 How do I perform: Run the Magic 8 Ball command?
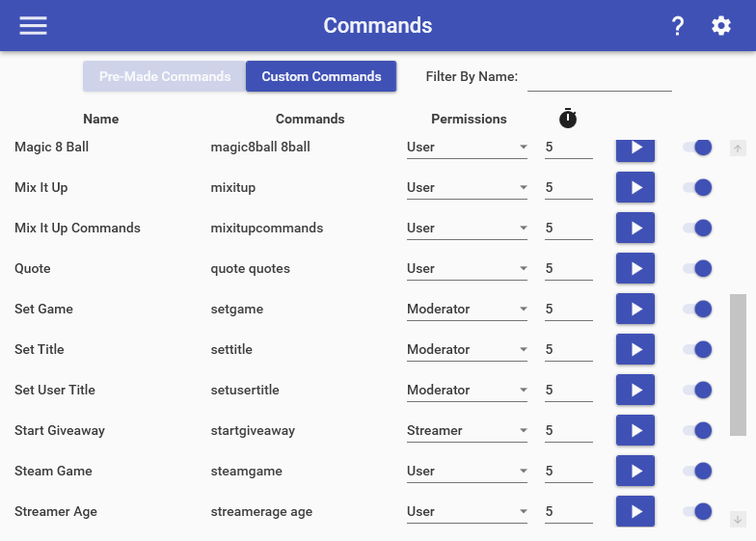click(x=634, y=150)
